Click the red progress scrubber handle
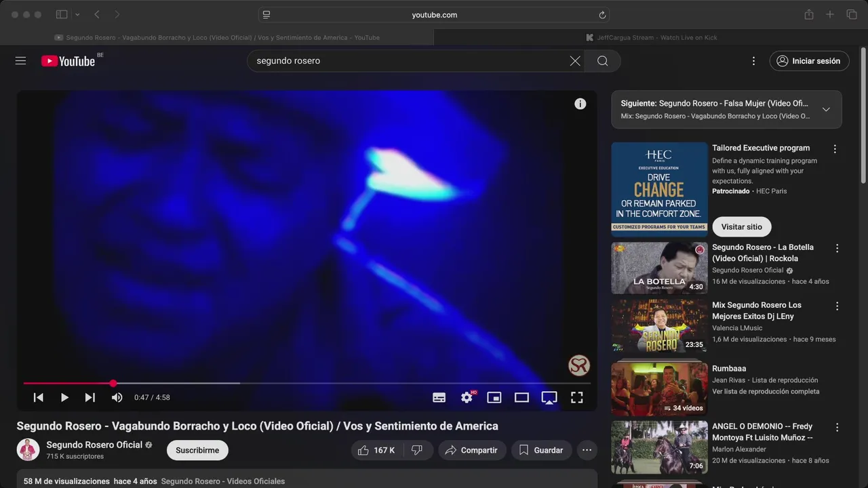Image resolution: width=868 pixels, height=488 pixels. pyautogui.click(x=113, y=384)
